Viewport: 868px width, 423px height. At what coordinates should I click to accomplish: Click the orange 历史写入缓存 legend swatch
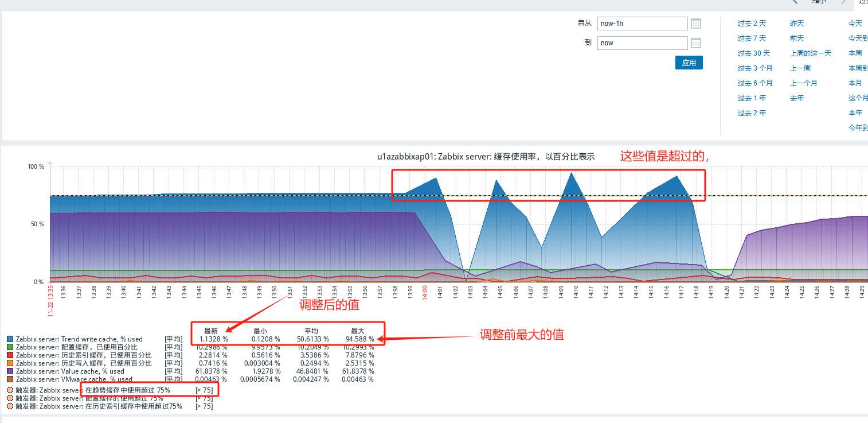pyautogui.click(x=10, y=363)
